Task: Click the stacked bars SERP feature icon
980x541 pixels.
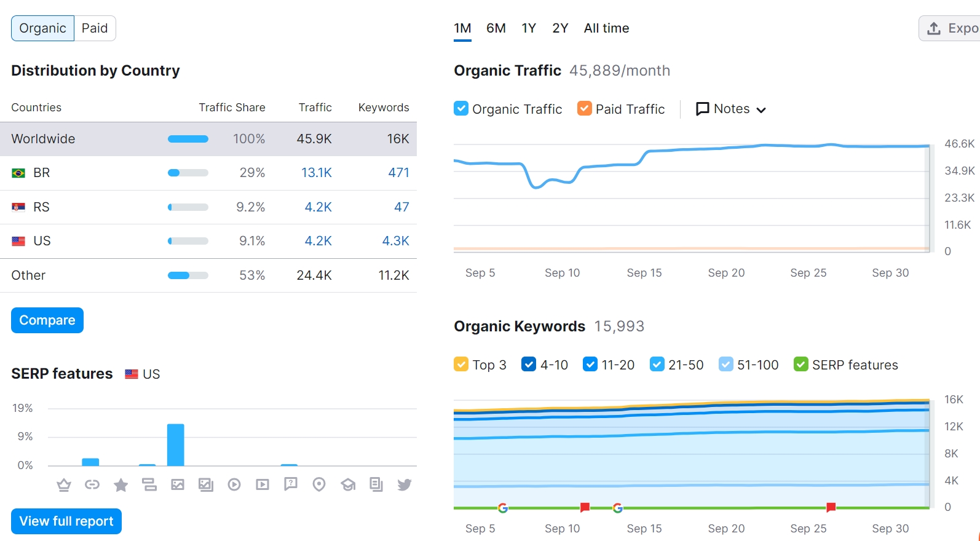Action: pos(149,485)
